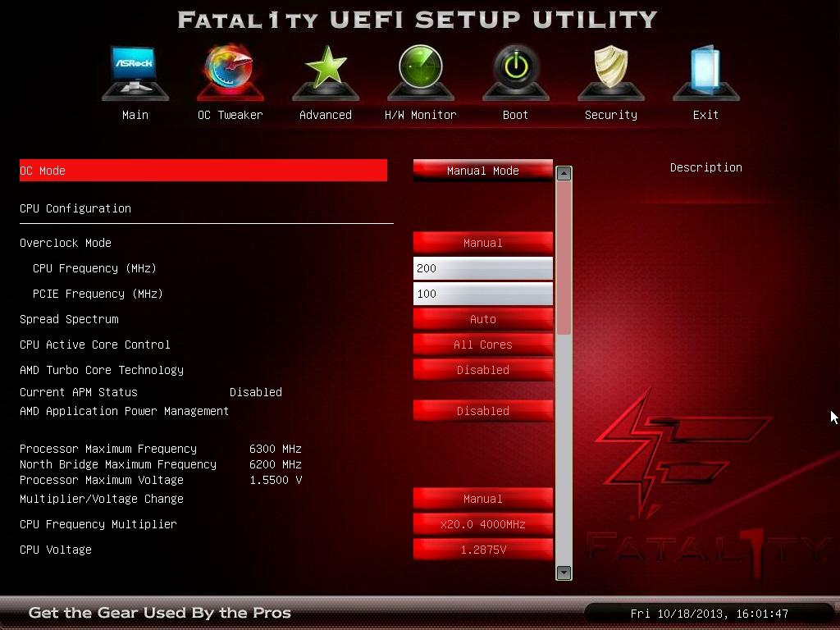Image resolution: width=840 pixels, height=630 pixels.
Task: Select the CPU Active Core Control label
Action: click(x=95, y=345)
